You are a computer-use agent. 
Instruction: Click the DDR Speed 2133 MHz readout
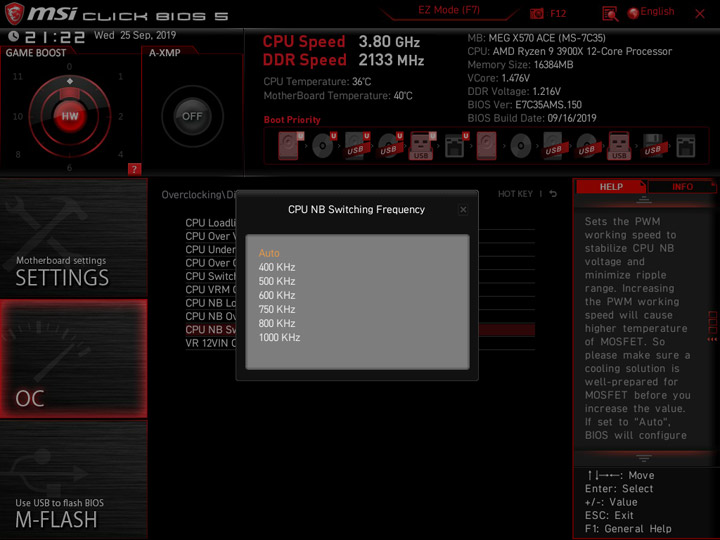click(x=343, y=60)
